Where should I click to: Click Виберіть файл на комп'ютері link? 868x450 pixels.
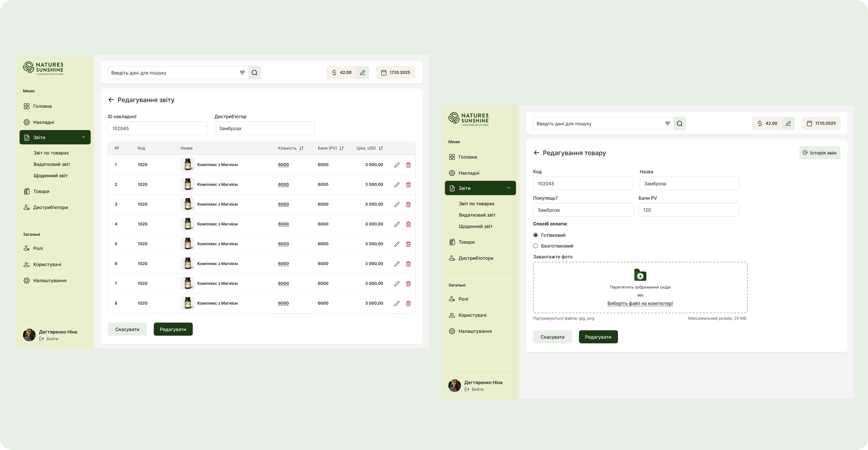(x=640, y=303)
